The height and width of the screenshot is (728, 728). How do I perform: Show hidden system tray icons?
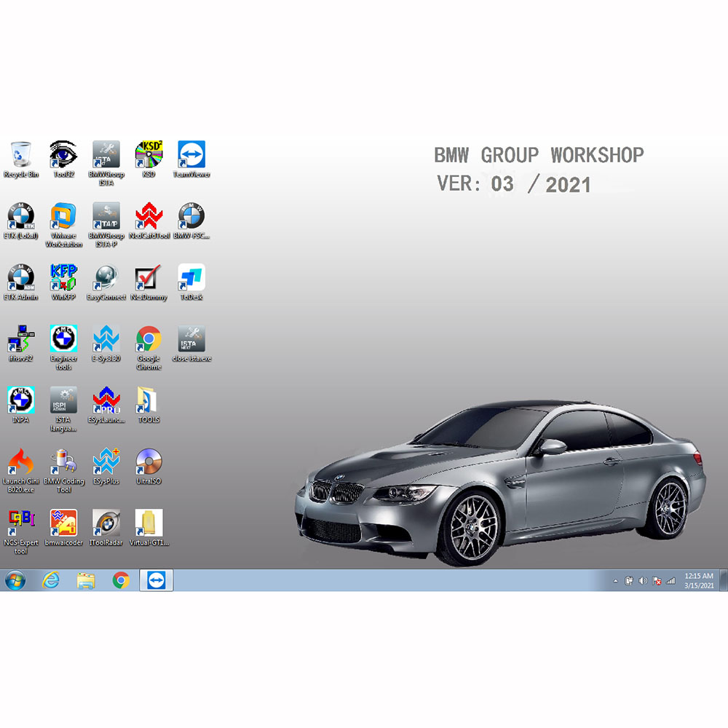pos(616,581)
